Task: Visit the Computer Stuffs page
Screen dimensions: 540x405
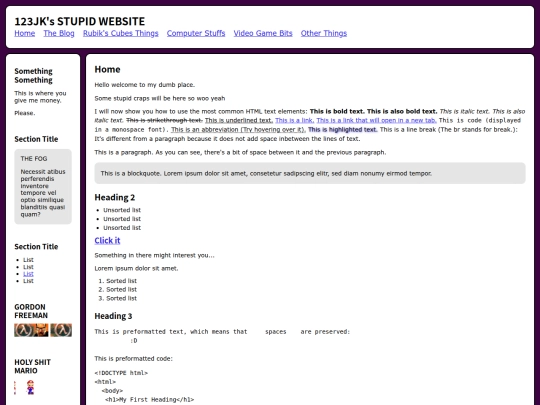Action: (x=196, y=33)
